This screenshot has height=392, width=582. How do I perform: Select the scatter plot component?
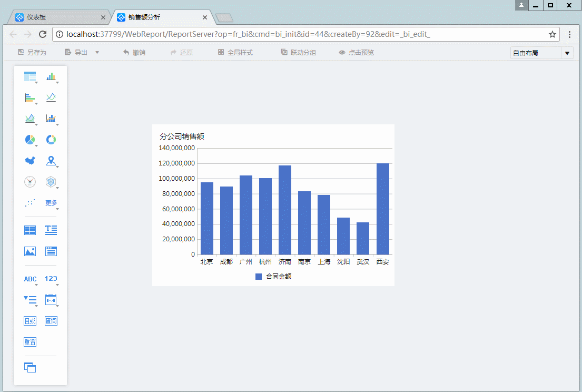[29, 203]
